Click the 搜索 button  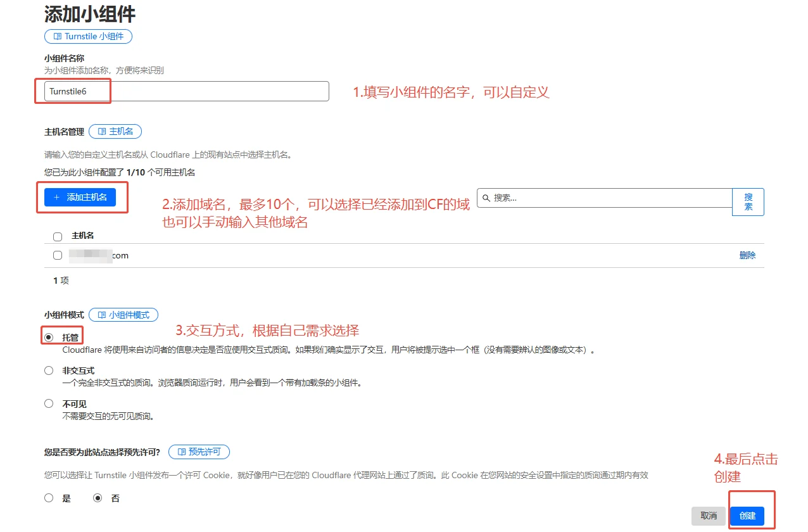coord(748,202)
